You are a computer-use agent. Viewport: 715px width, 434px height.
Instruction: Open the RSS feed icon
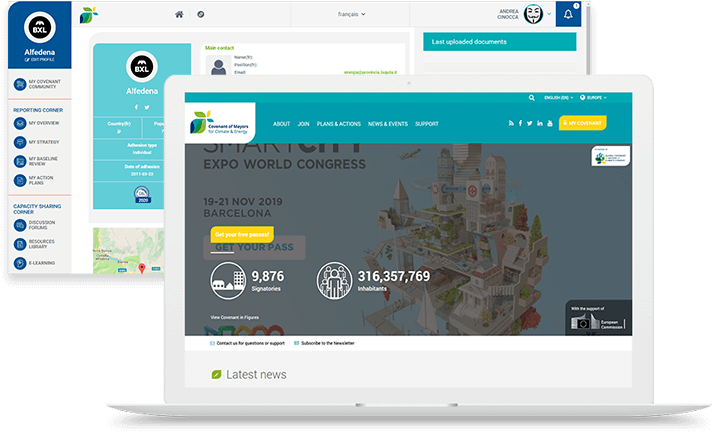(509, 123)
